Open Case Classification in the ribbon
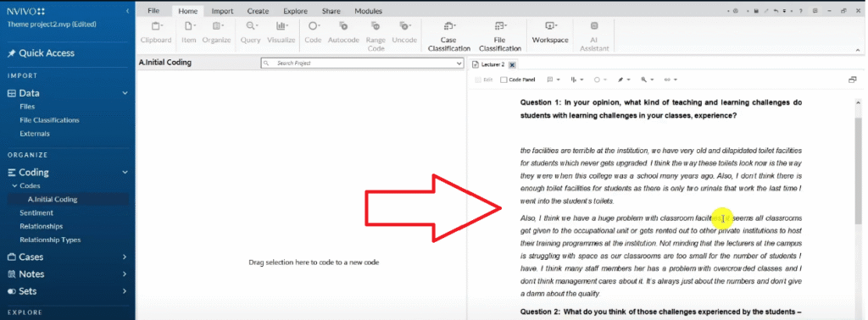868x320 pixels. coord(448,36)
